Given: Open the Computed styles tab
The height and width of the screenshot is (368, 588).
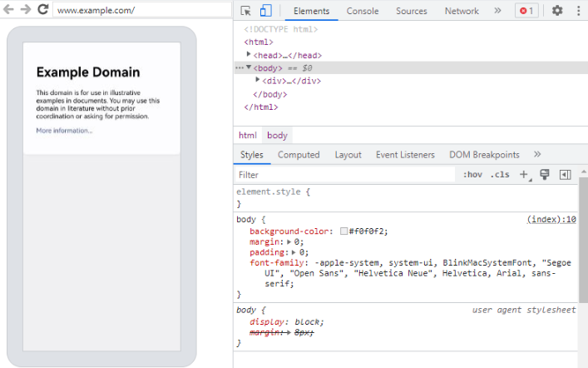Looking at the screenshot, I should pyautogui.click(x=299, y=155).
